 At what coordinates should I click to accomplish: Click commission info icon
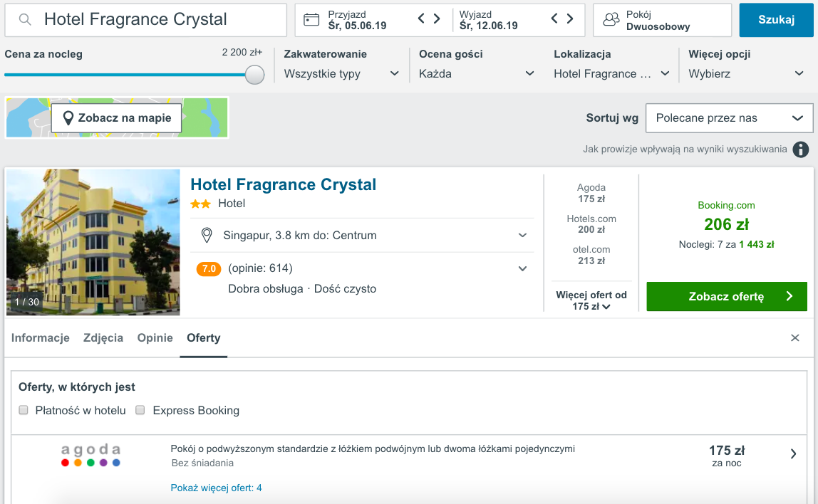click(x=801, y=149)
